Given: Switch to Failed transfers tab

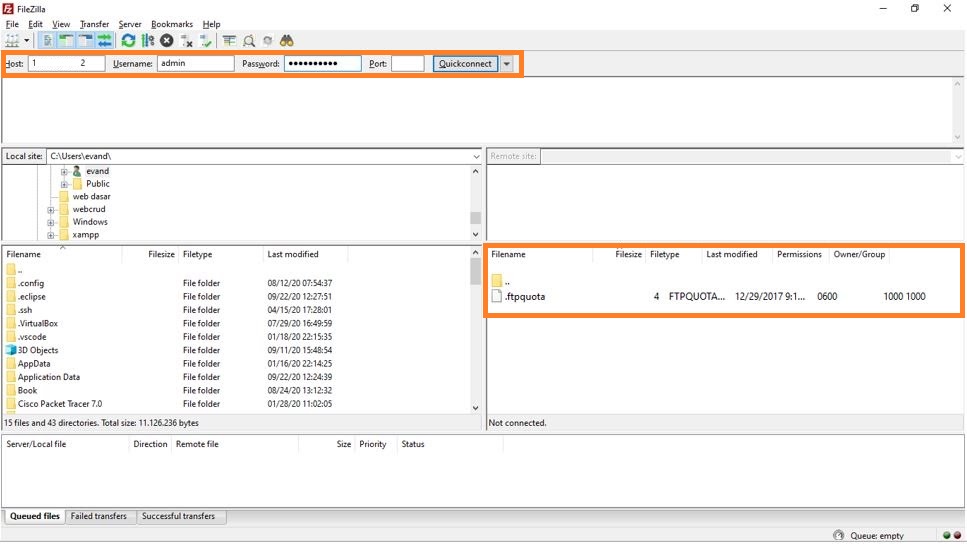Looking at the screenshot, I should pyautogui.click(x=99, y=516).
